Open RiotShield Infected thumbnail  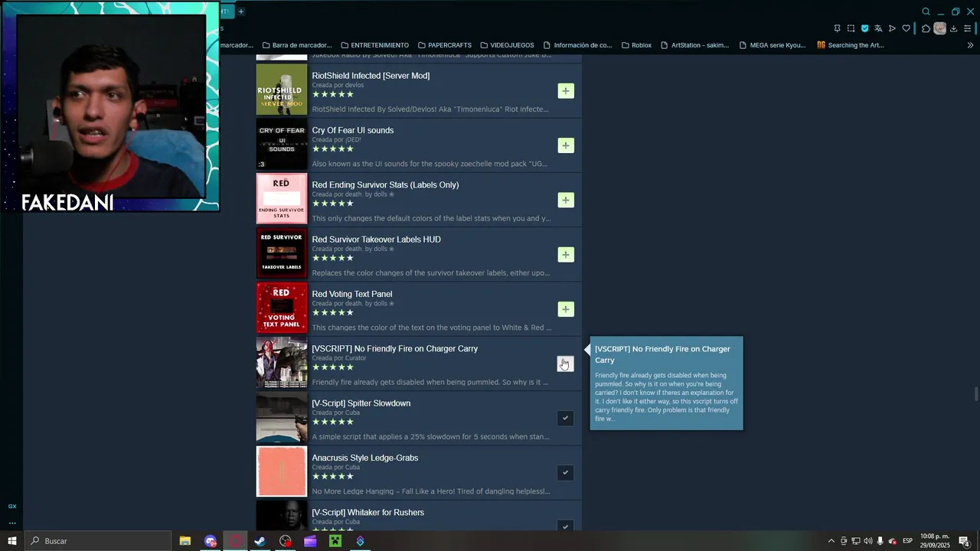coord(282,90)
